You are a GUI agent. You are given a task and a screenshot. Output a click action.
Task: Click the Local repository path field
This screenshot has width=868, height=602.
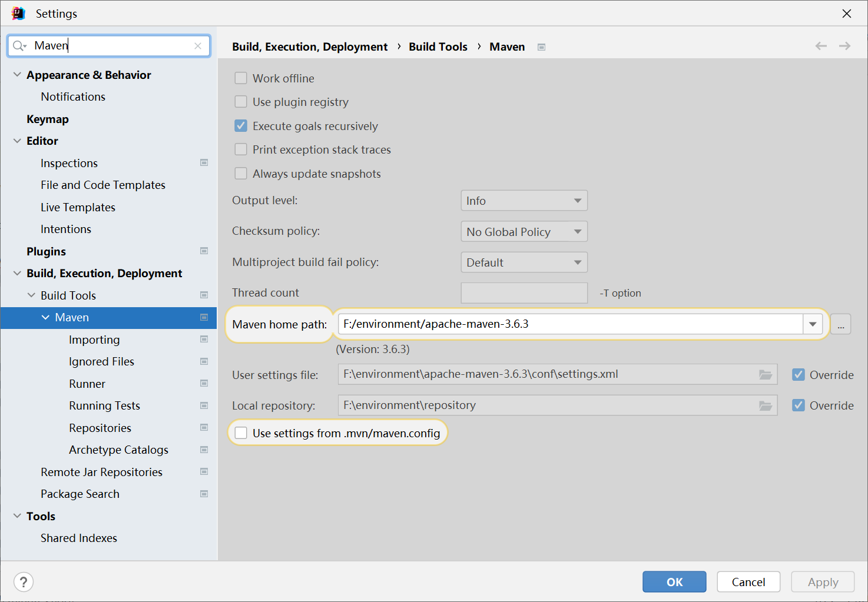tap(558, 405)
